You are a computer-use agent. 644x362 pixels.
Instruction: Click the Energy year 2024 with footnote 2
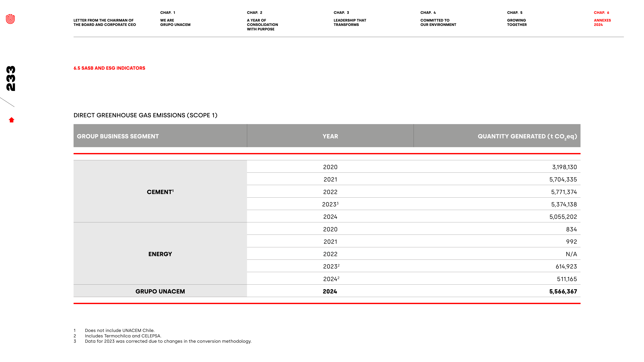(x=331, y=279)
